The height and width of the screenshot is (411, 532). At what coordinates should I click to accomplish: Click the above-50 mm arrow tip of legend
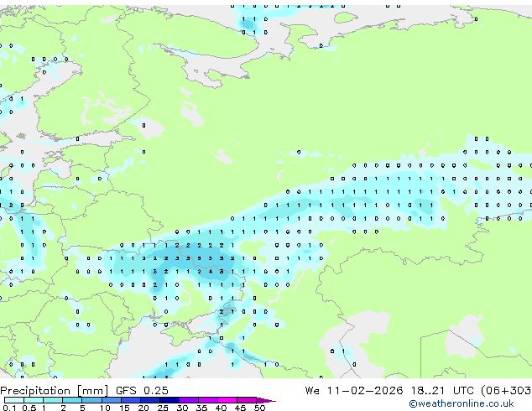click(x=266, y=401)
